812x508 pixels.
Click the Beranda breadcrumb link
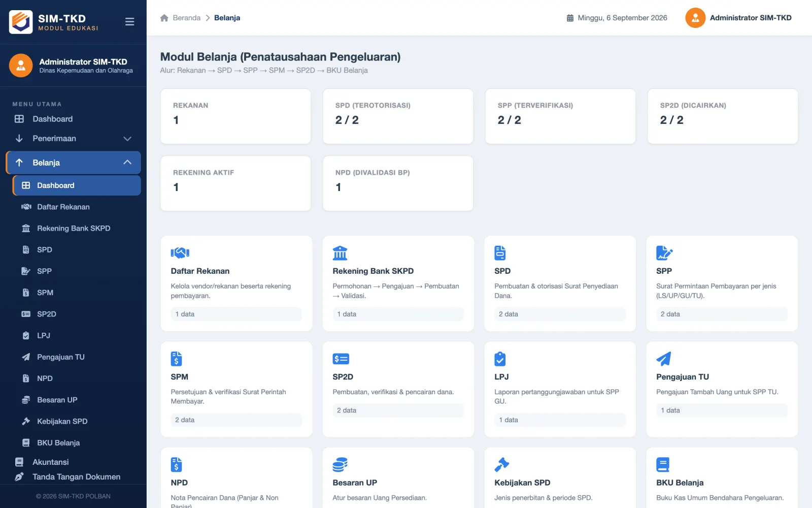tap(186, 18)
